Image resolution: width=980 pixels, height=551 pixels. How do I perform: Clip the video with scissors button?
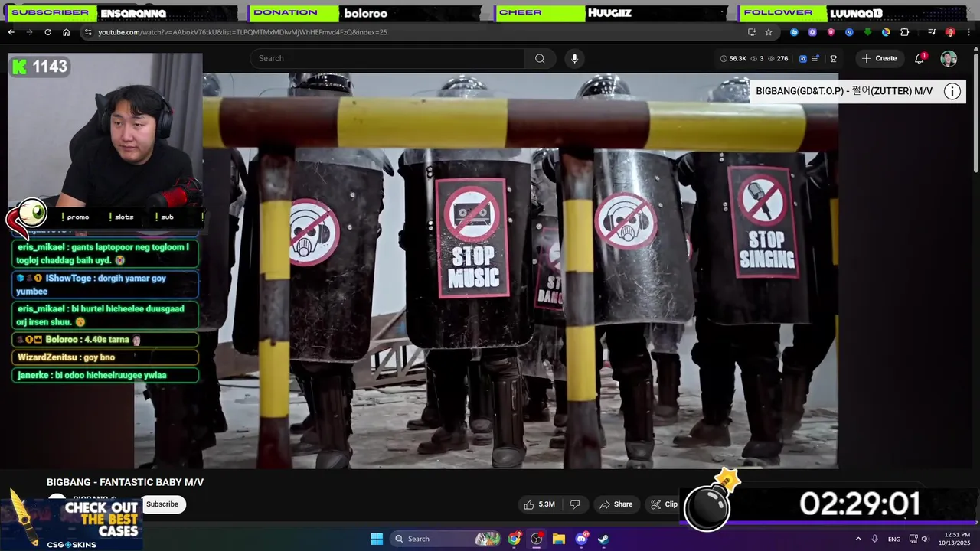[665, 504]
